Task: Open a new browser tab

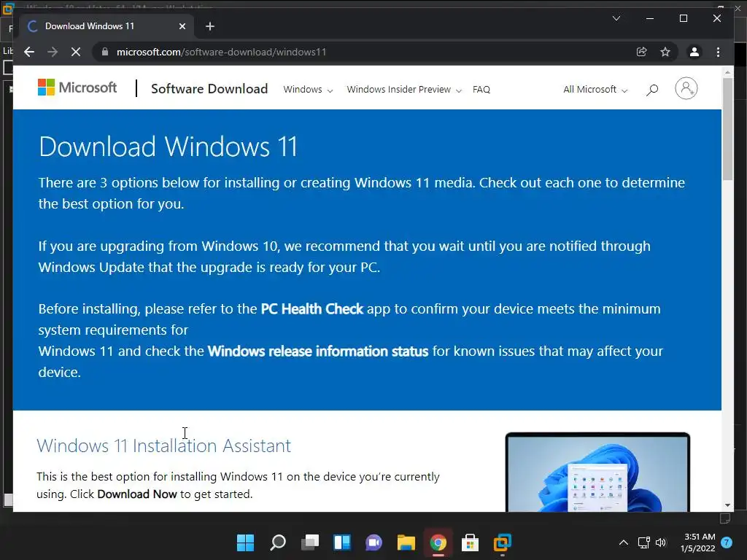Action: click(210, 27)
